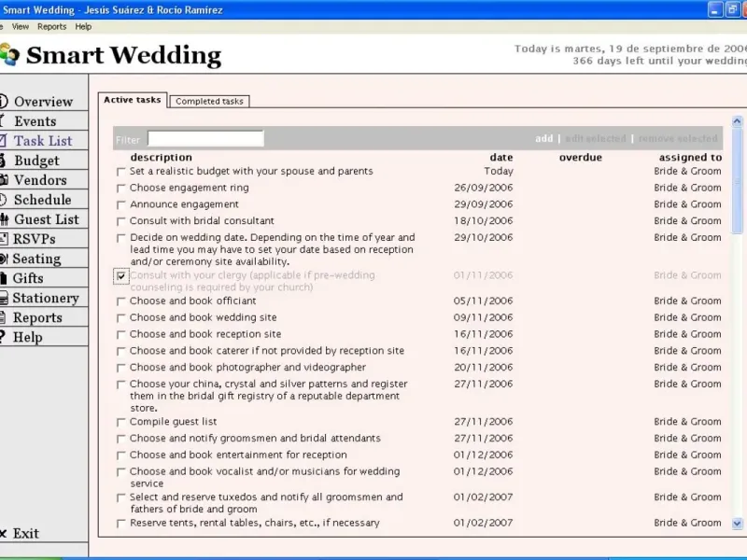The height and width of the screenshot is (560, 747).
Task: Check 'Set a realistic budget' task checkbox
Action: [x=121, y=172]
